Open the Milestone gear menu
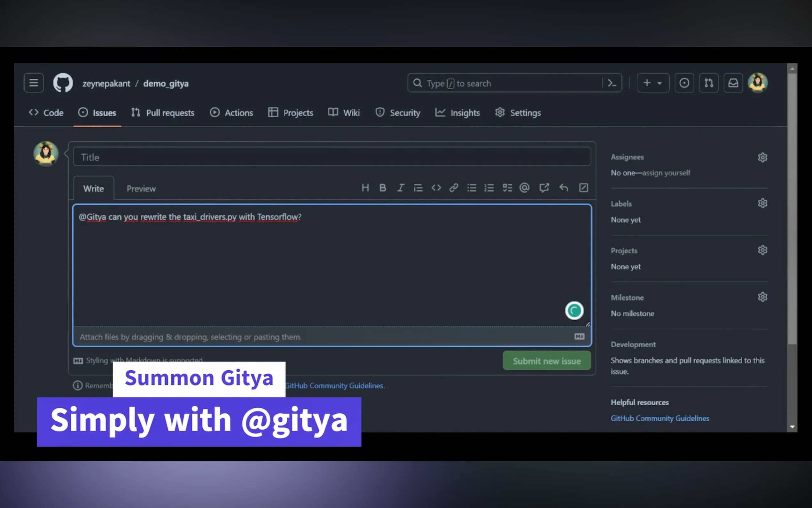This screenshot has width=812, height=508. tap(762, 297)
